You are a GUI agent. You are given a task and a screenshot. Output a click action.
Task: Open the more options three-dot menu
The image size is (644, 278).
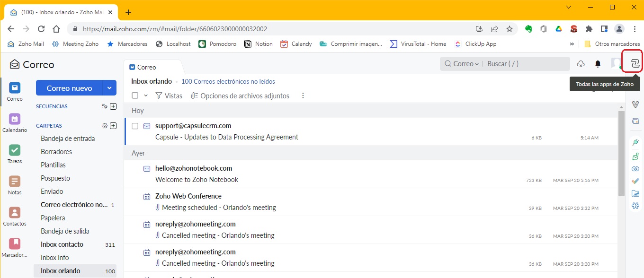tap(303, 96)
